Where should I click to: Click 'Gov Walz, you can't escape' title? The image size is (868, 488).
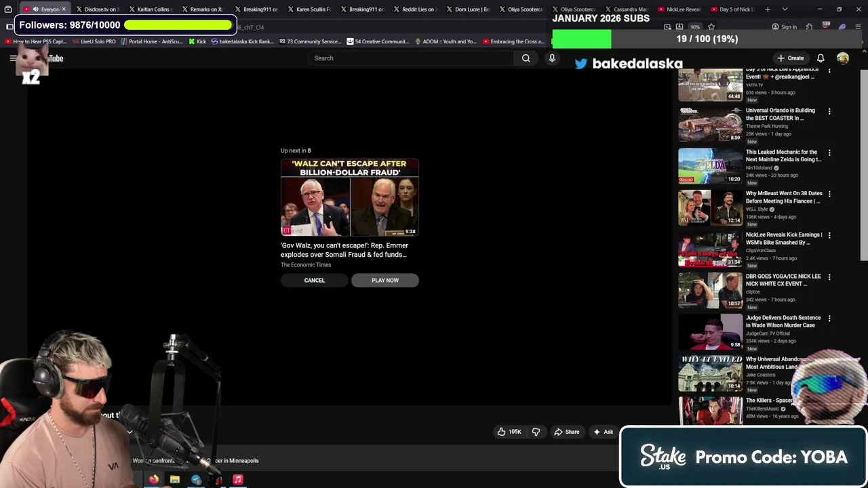tap(344, 250)
